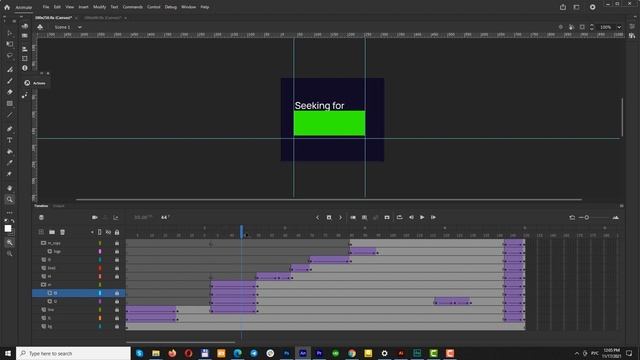Play the timeline animation

point(422,218)
